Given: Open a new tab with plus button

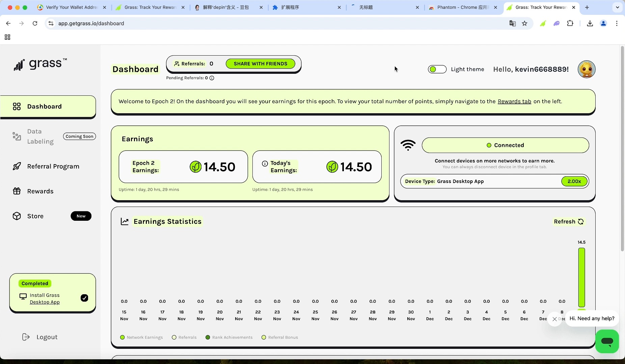Looking at the screenshot, I should [587, 7].
